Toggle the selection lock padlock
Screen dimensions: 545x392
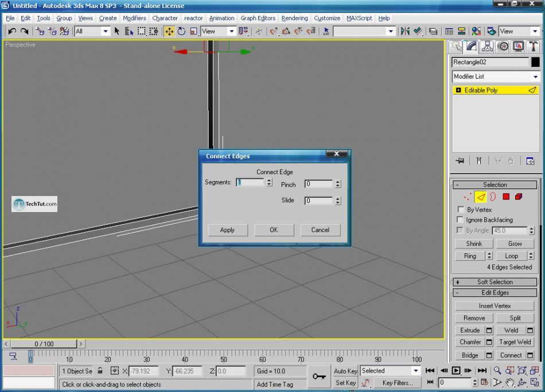point(100,370)
